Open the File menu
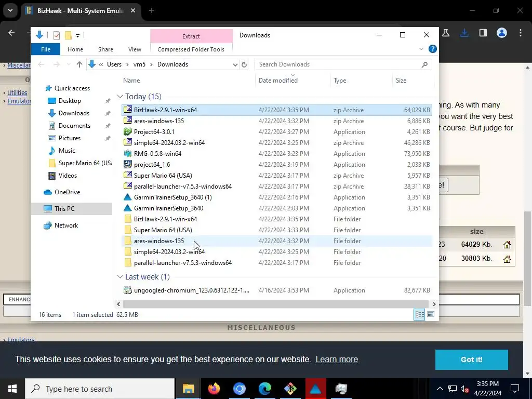The width and height of the screenshot is (532, 399). point(46,49)
